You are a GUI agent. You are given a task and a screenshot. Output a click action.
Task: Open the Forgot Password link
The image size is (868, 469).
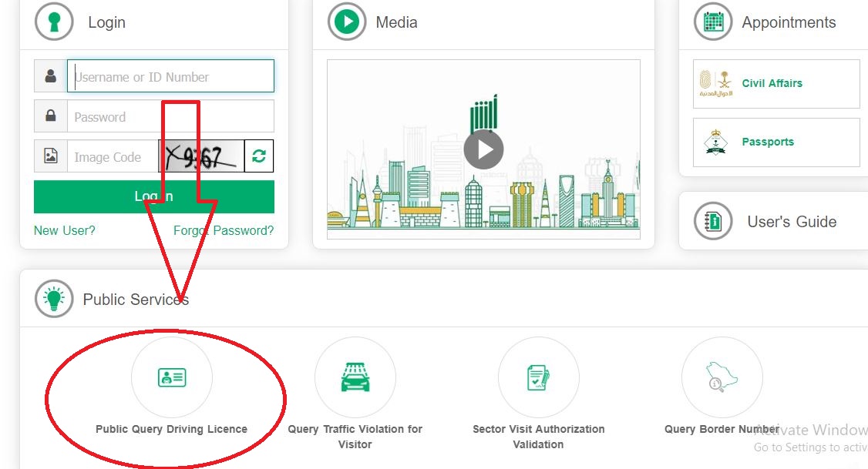pyautogui.click(x=223, y=229)
